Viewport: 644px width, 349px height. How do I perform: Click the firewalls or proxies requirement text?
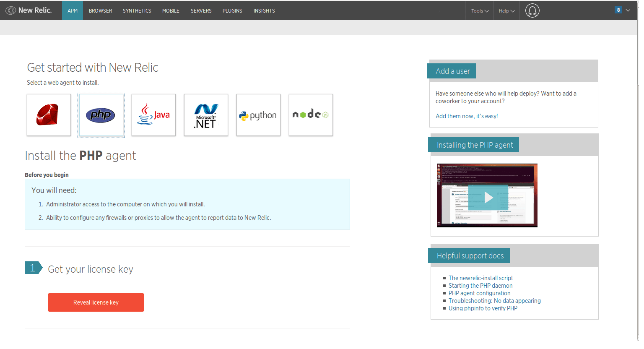click(x=158, y=218)
